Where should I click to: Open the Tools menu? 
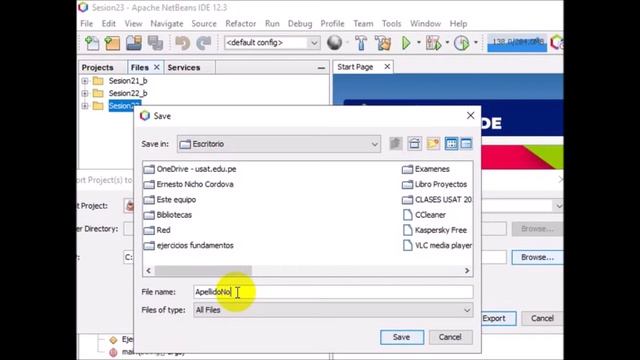[391, 24]
